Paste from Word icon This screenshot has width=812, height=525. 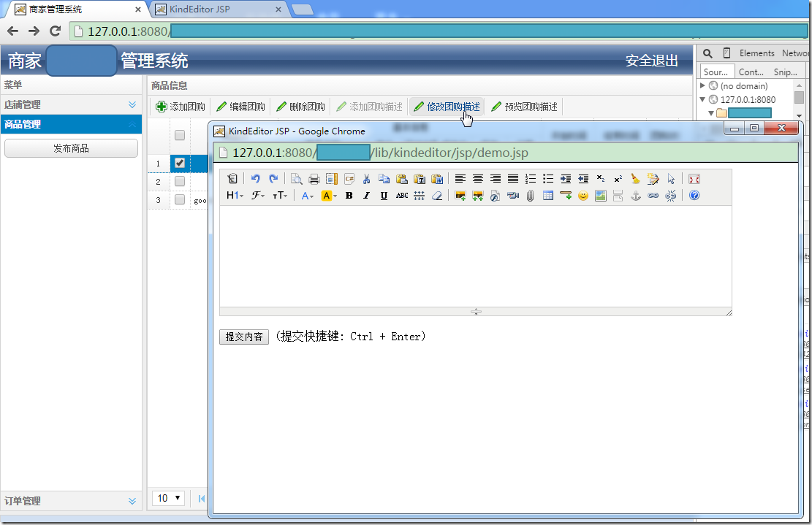pos(437,179)
